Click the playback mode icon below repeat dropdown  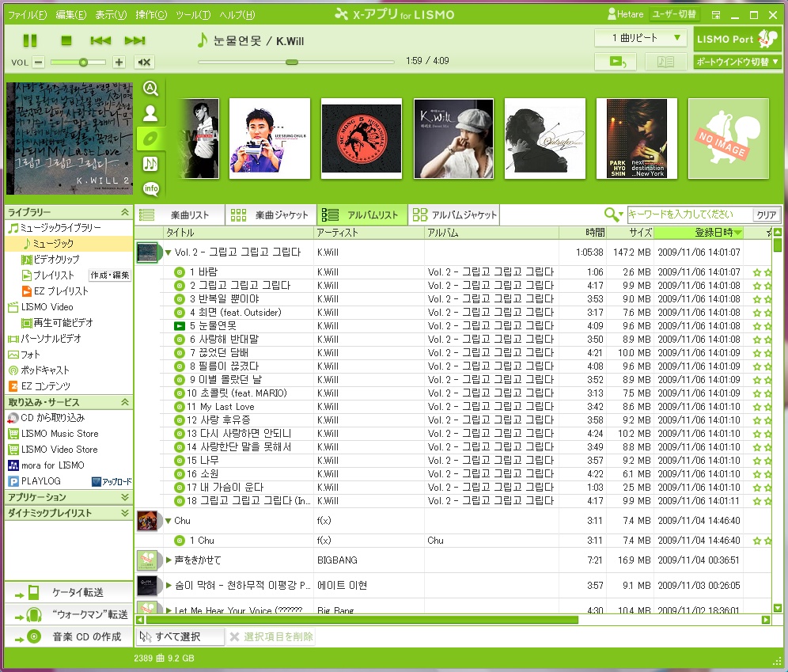[x=616, y=62]
